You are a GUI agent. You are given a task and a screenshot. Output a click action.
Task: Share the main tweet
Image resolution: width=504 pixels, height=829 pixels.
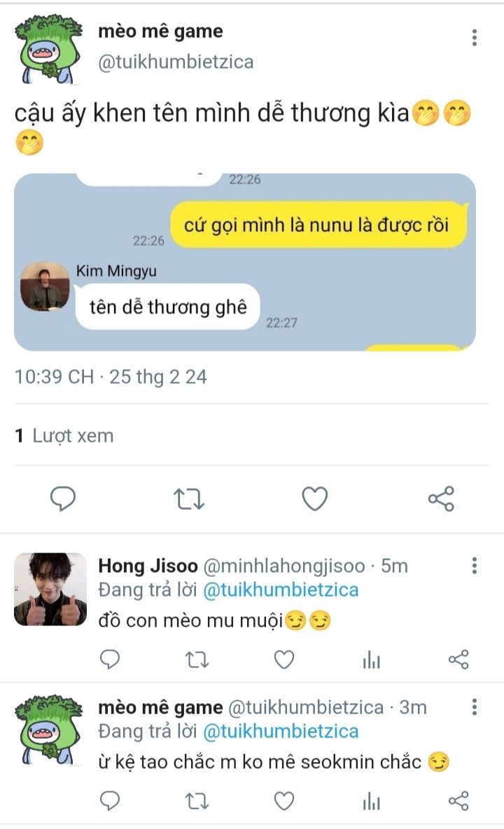click(441, 499)
